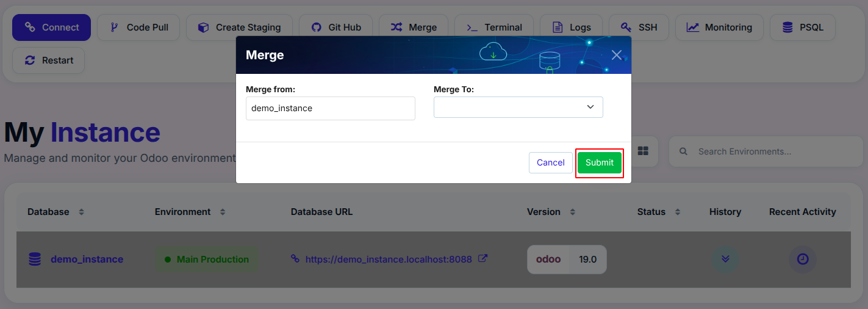Open the Git Hub option
868x309 pixels.
point(336,27)
